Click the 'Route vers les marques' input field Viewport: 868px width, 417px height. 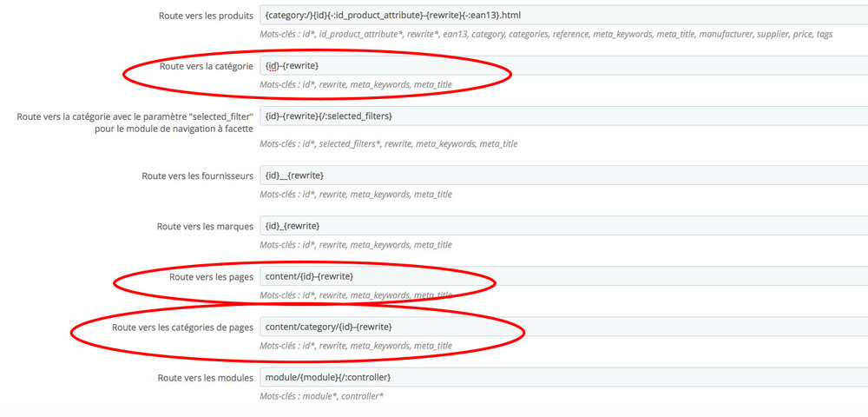[x=563, y=226]
